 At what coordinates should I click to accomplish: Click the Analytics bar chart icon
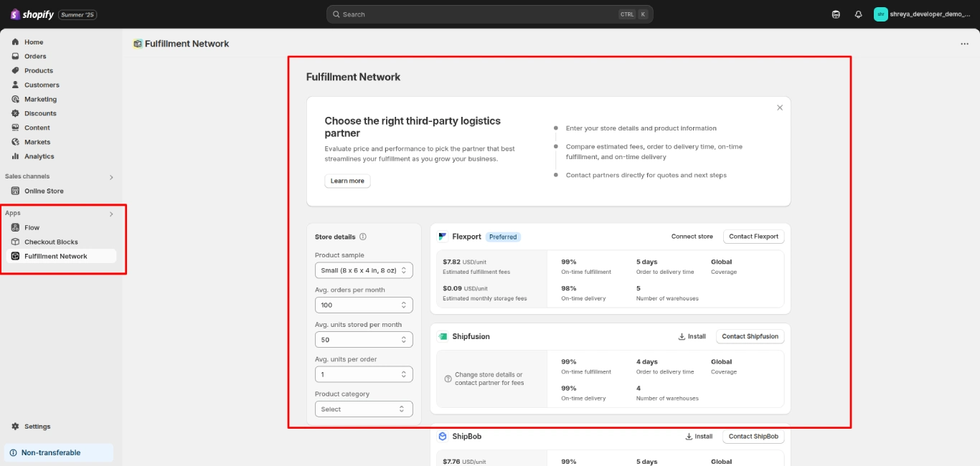point(15,156)
